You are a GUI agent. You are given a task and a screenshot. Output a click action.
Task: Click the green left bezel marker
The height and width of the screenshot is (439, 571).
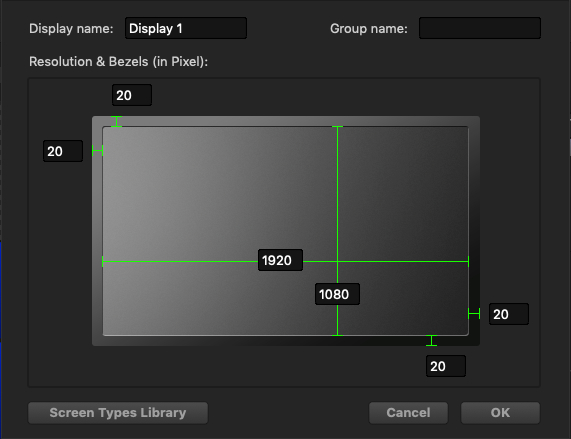tap(98, 150)
